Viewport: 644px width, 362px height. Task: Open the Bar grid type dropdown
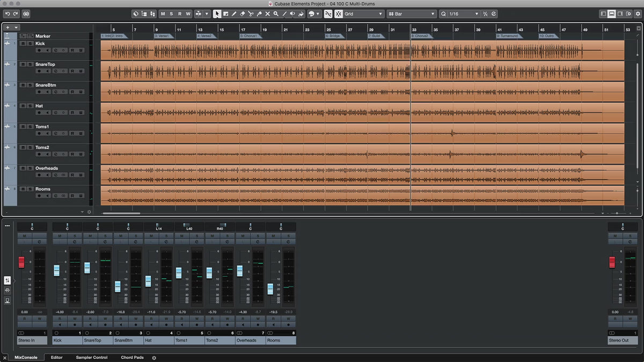(412, 14)
